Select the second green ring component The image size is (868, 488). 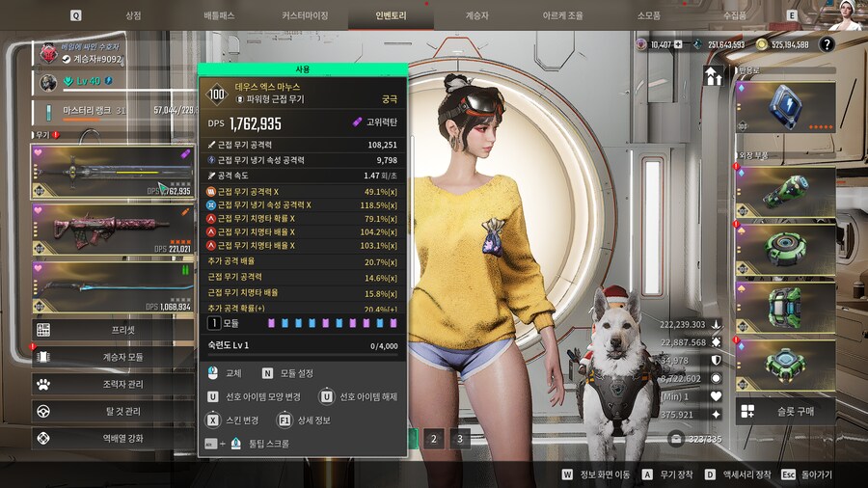785,250
